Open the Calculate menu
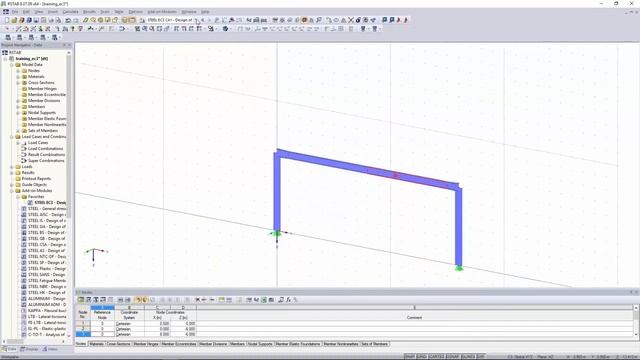The image size is (640, 360). [70, 12]
